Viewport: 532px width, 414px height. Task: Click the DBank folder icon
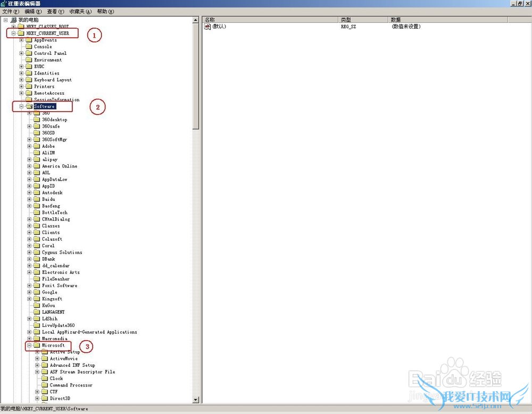(37, 259)
